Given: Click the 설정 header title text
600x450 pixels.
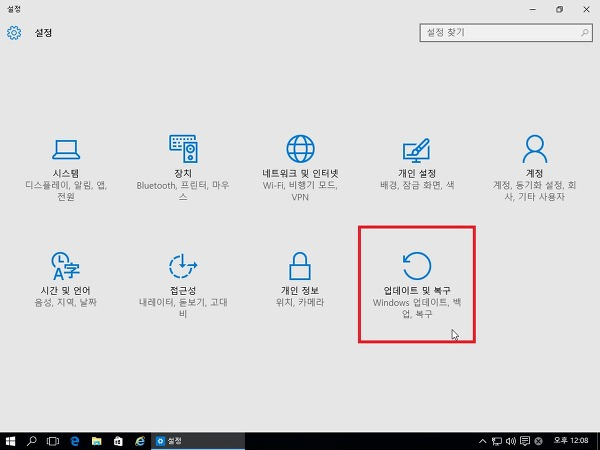Looking at the screenshot, I should 43,33.
